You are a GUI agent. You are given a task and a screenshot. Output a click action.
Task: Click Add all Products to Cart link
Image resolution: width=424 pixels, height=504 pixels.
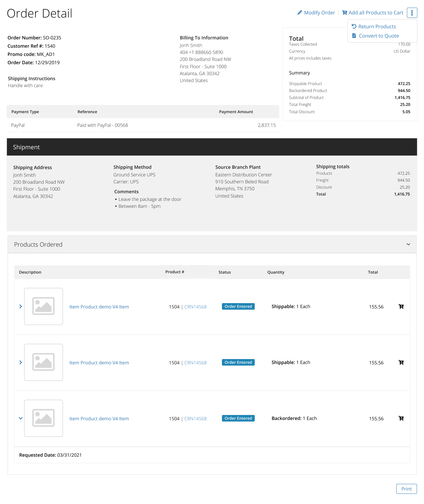tap(376, 13)
